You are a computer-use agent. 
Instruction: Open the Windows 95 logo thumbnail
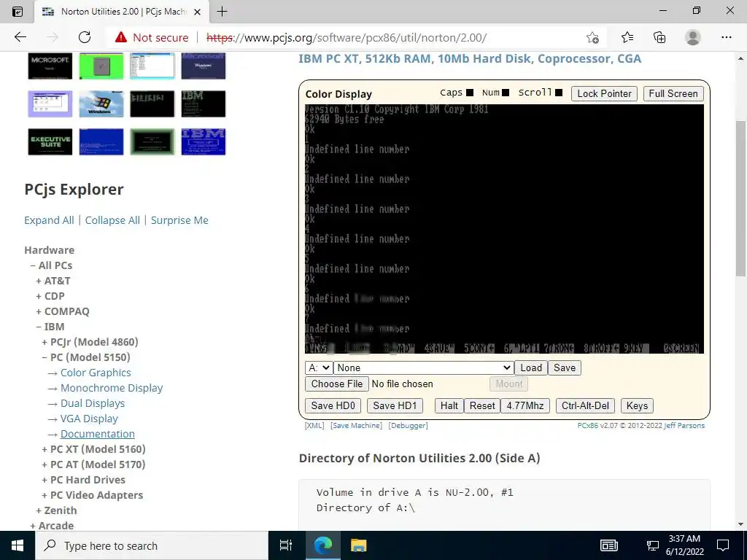[101, 104]
